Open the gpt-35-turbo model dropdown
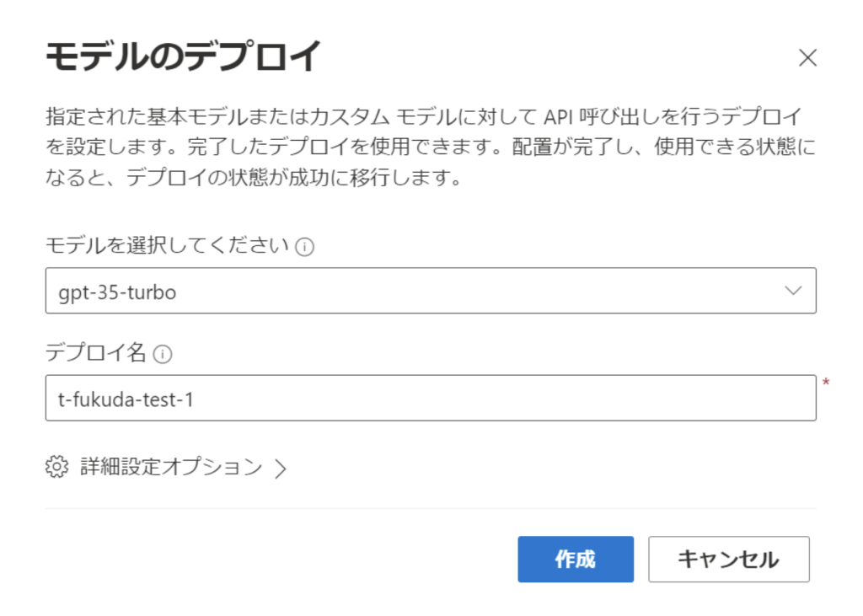Screen dimensions: 863x616 click(x=430, y=291)
